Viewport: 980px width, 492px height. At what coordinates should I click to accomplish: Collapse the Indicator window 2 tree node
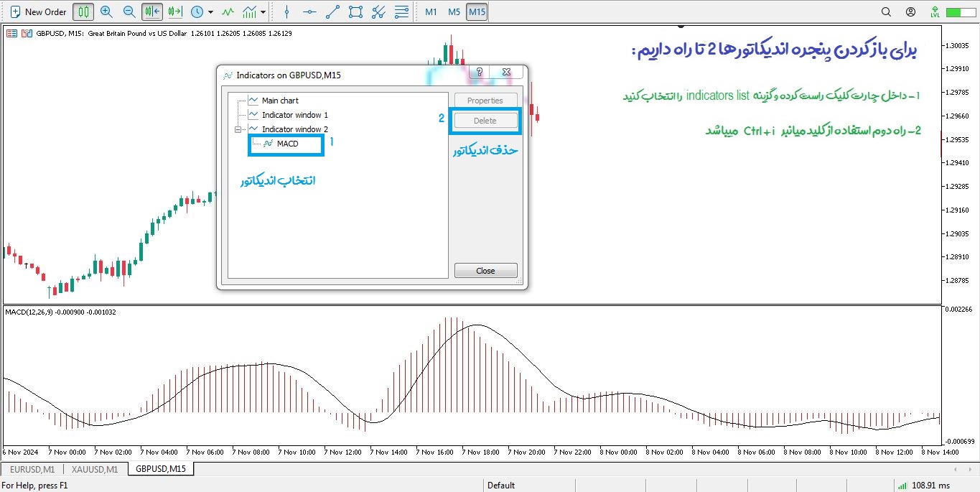(238, 129)
